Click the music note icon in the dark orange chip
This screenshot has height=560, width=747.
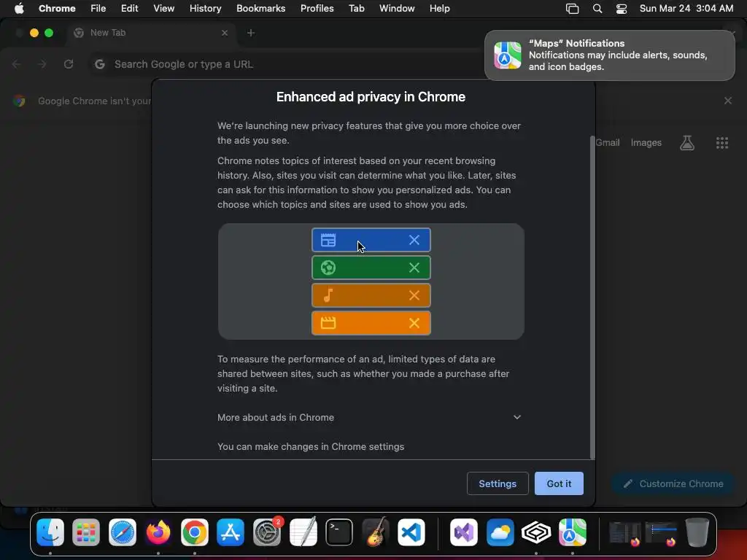click(328, 295)
